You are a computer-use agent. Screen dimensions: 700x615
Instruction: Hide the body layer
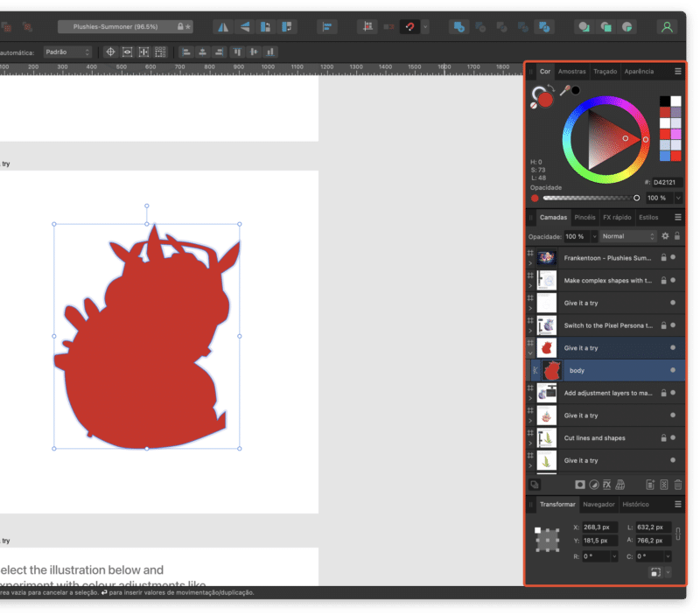[x=673, y=370]
